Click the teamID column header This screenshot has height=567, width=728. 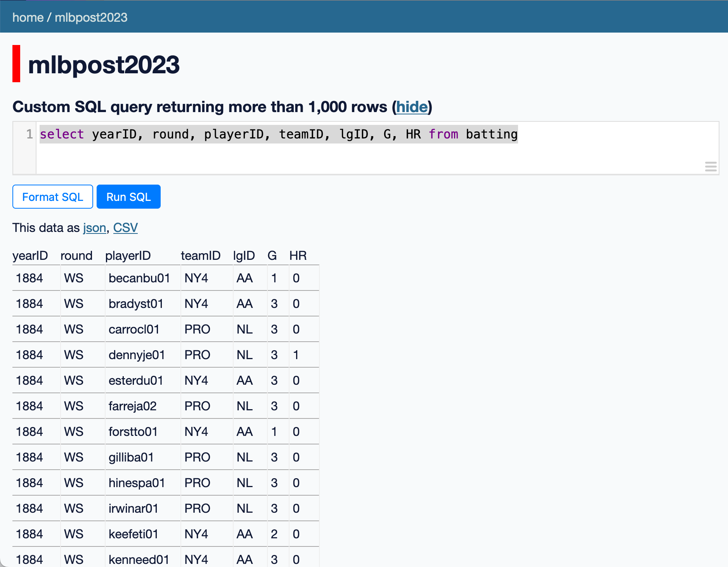(200, 256)
